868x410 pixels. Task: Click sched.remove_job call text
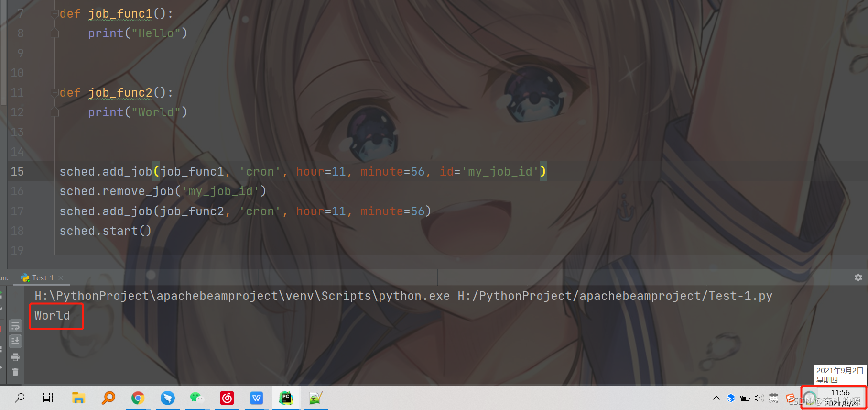(163, 191)
